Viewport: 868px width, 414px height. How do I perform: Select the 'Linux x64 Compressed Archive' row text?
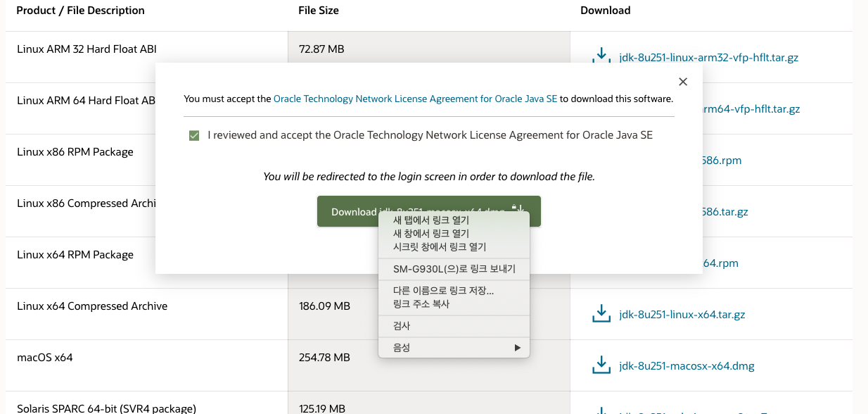click(x=92, y=306)
